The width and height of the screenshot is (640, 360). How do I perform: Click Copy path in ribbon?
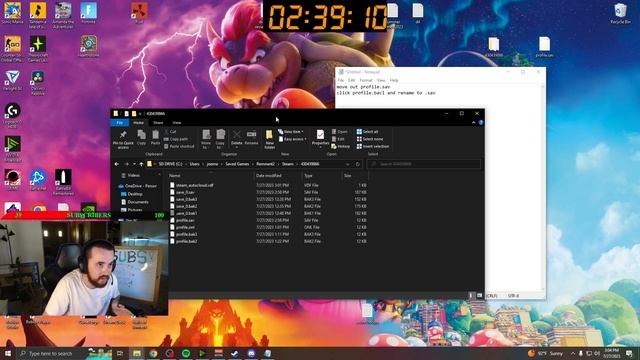click(176, 139)
